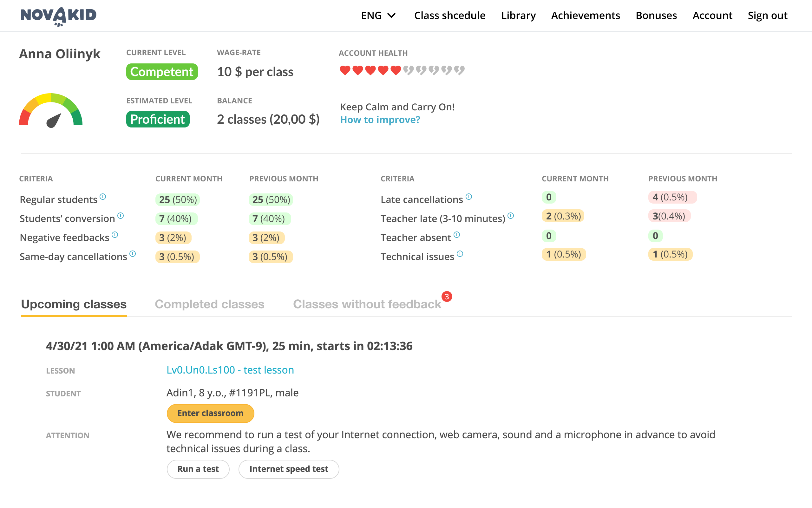Open Class schedule in navigation
Viewport: 812px width, 508px height.
click(x=449, y=16)
